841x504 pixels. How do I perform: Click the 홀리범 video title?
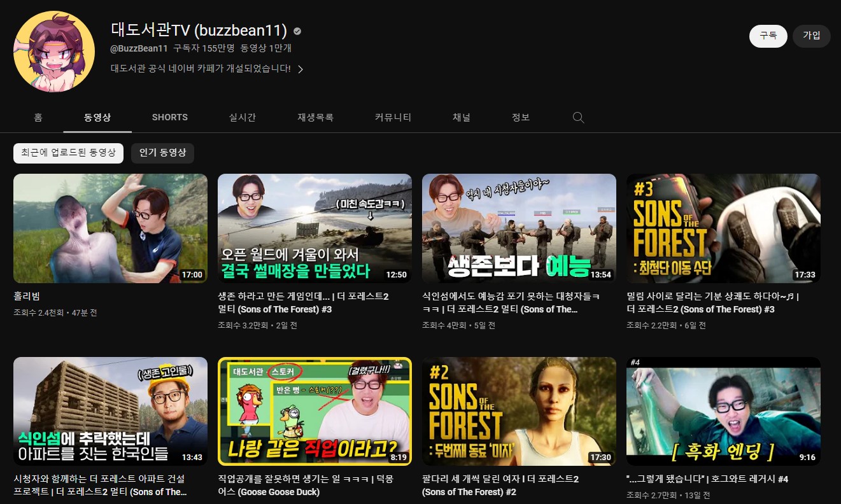pyautogui.click(x=27, y=296)
